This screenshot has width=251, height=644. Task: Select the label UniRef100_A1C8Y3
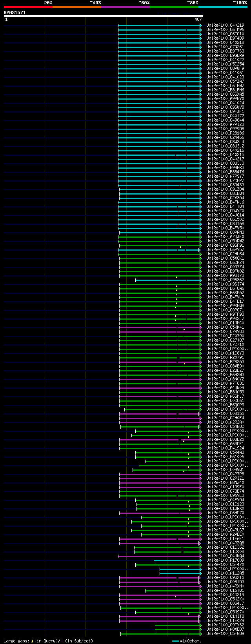[x=225, y=353]
